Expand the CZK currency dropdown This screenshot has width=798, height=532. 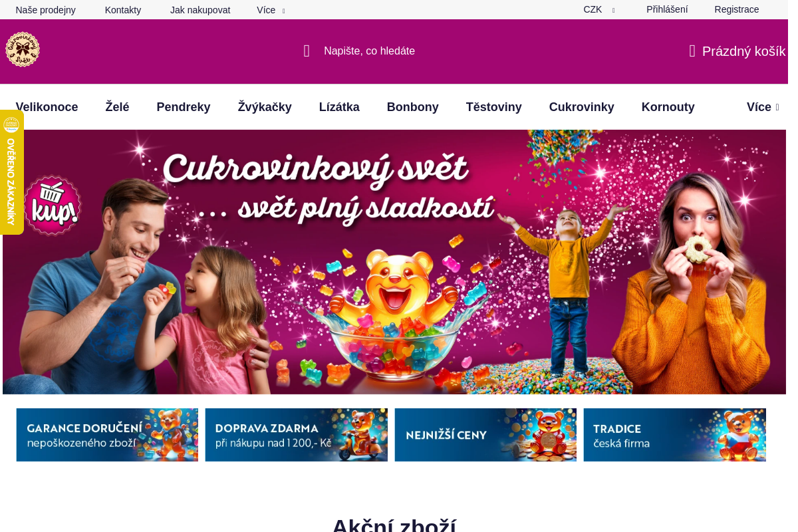tap(598, 10)
